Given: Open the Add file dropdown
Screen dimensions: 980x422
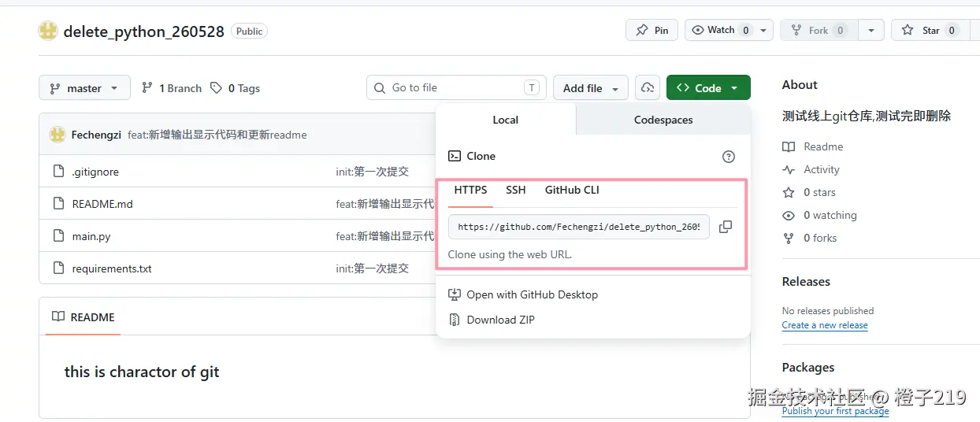Looking at the screenshot, I should [591, 88].
